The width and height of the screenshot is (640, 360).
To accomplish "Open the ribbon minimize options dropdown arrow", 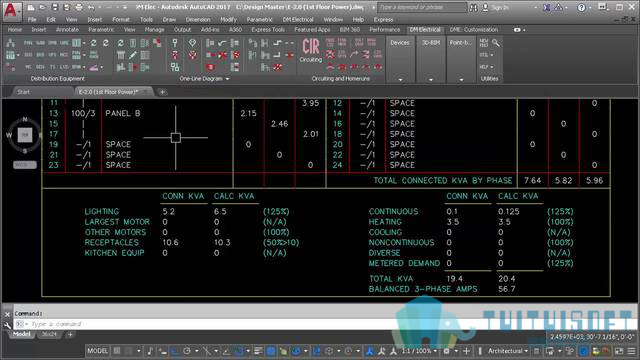I will 524,30.
